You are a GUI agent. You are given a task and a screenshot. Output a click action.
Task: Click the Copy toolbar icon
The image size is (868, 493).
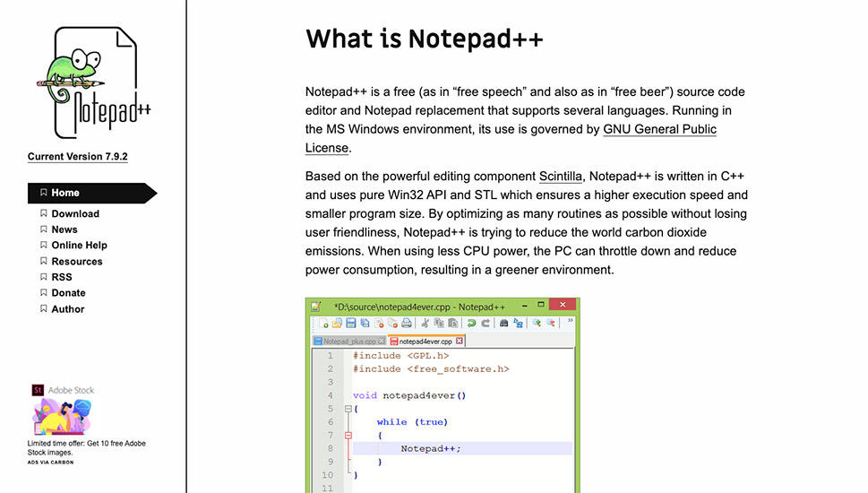439,323
